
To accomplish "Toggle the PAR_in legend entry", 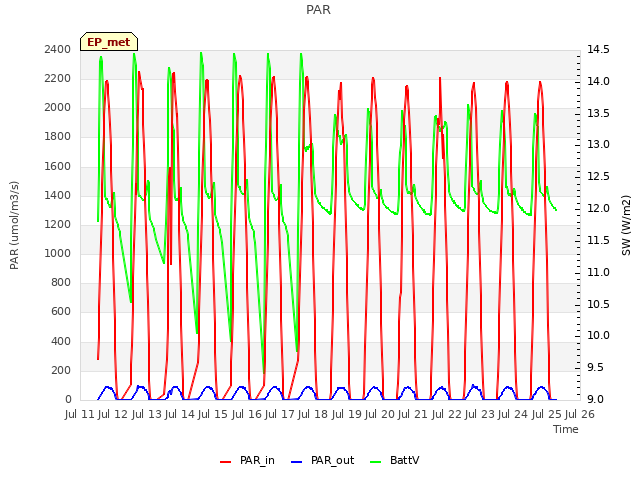I will point(247,461).
